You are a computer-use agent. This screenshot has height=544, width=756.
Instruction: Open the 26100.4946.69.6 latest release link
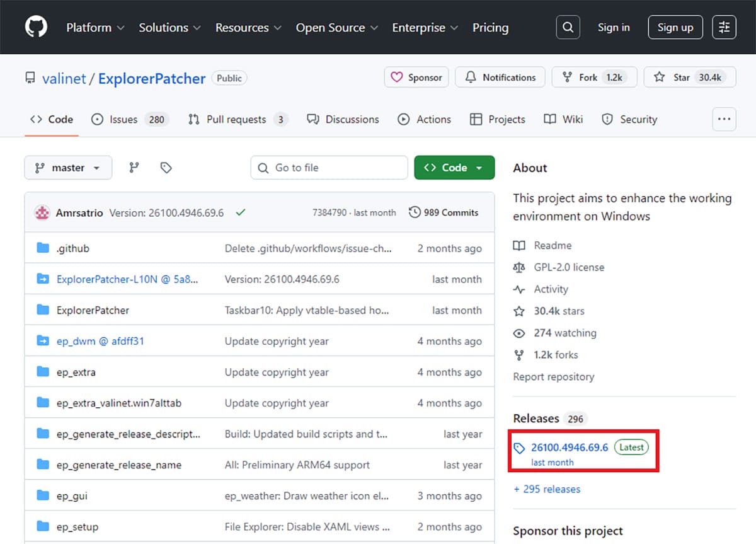tap(569, 448)
